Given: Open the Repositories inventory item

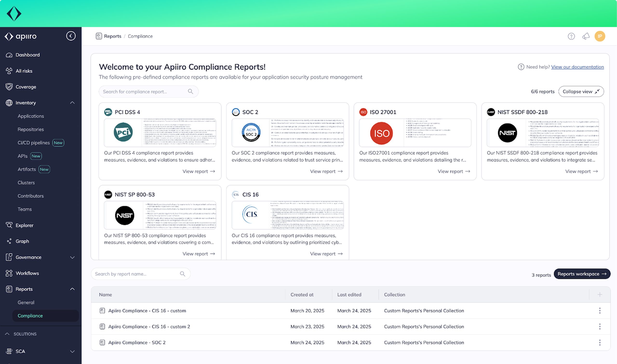Looking at the screenshot, I should [31, 129].
